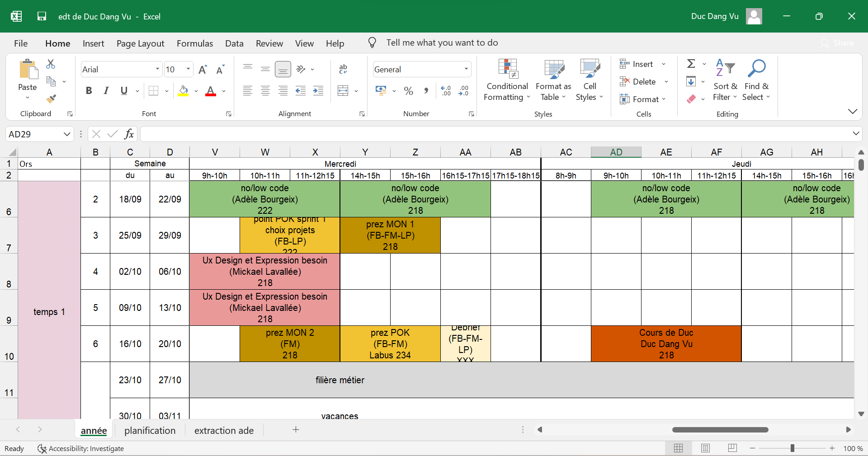
Task: Click the Copy icon in Clipboard group
Action: (x=51, y=81)
